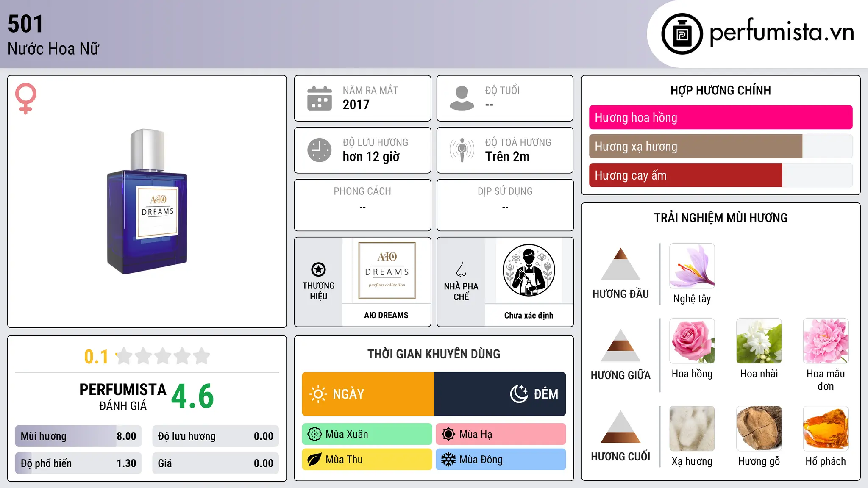868x488 pixels.
Task: Click the AIO Dreams perfume bottle image
Action: coord(147,202)
